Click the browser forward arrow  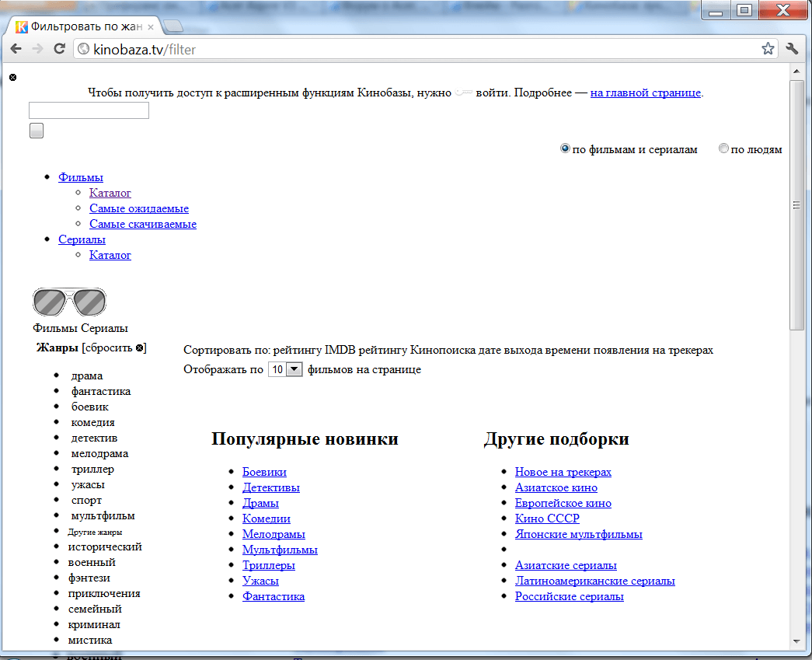coord(37,49)
